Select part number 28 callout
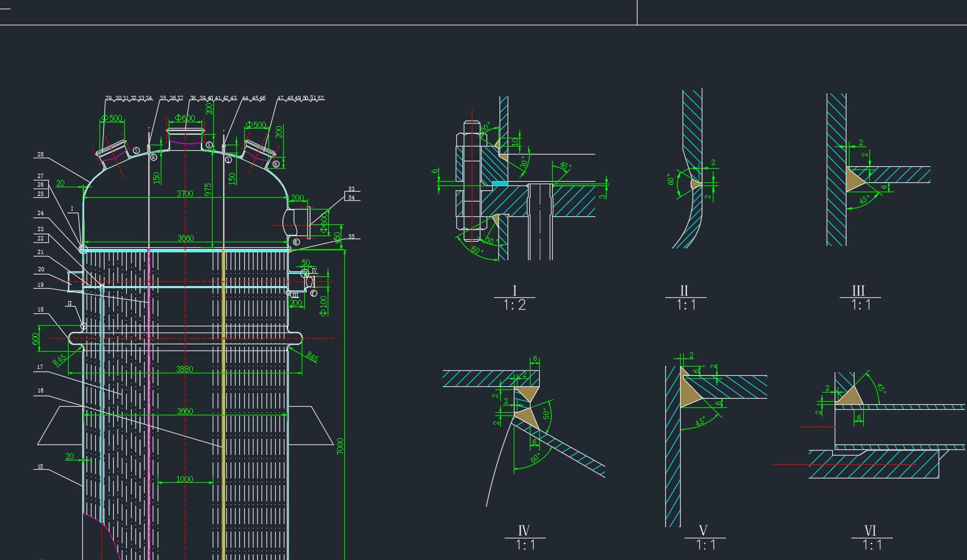The width and height of the screenshot is (967, 560). [40, 155]
